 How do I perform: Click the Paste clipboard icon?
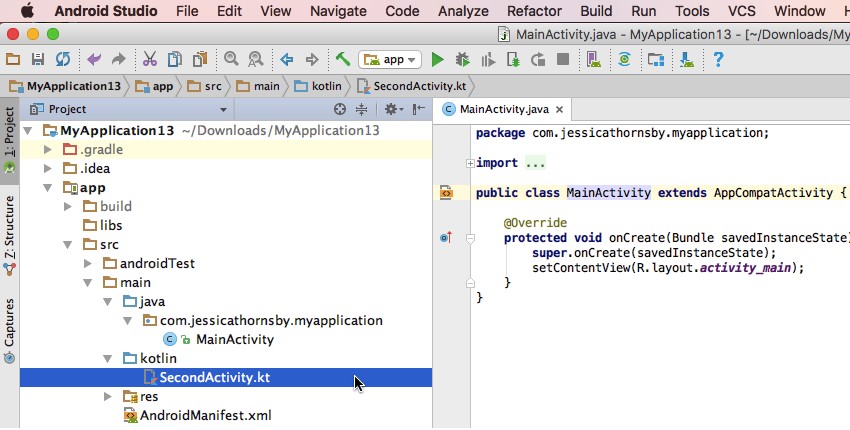200,59
